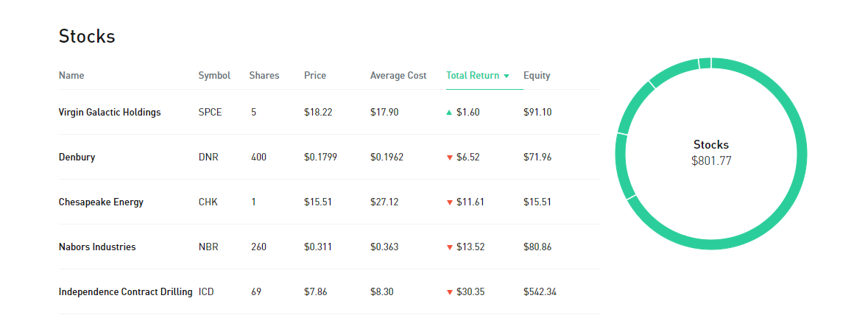Select the SPCE ticker symbol
The image size is (868, 315).
(x=210, y=113)
